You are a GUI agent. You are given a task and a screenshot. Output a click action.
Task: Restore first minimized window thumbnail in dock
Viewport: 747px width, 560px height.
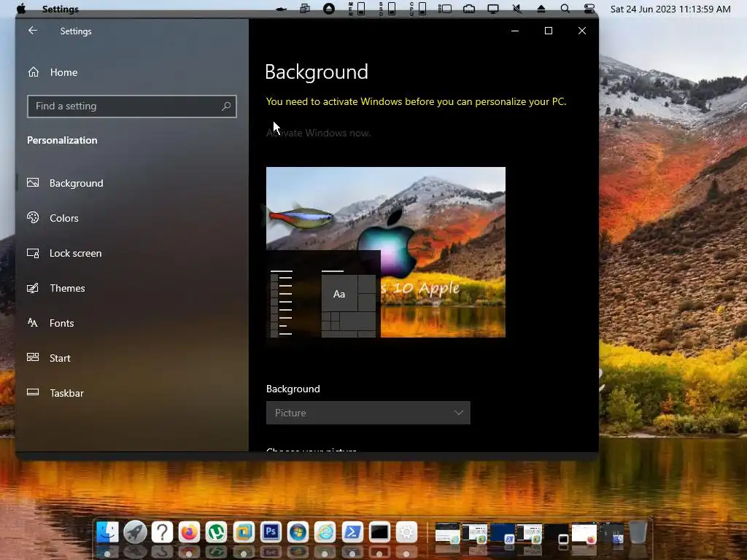pos(447,533)
